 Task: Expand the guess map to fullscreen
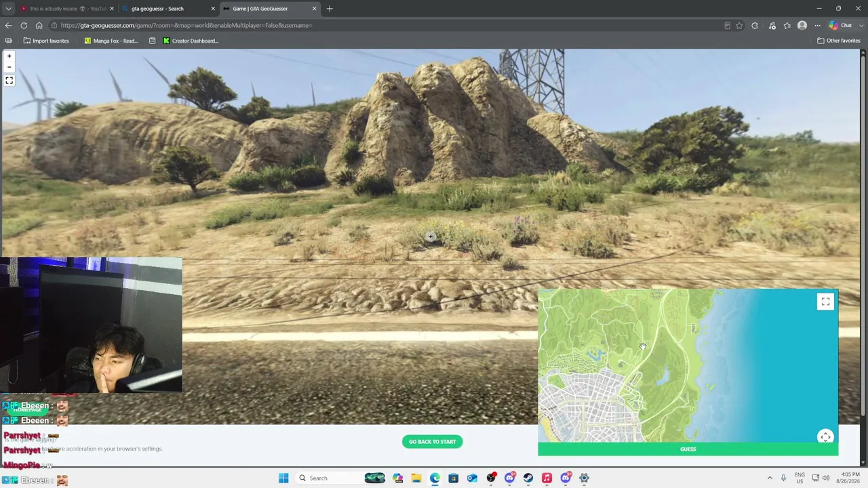click(825, 302)
